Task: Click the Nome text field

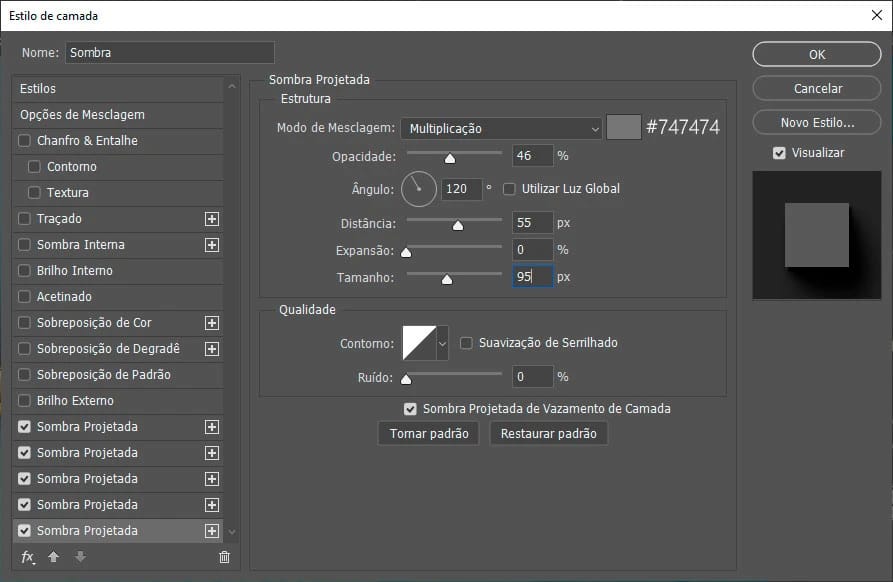Action: click(x=169, y=52)
